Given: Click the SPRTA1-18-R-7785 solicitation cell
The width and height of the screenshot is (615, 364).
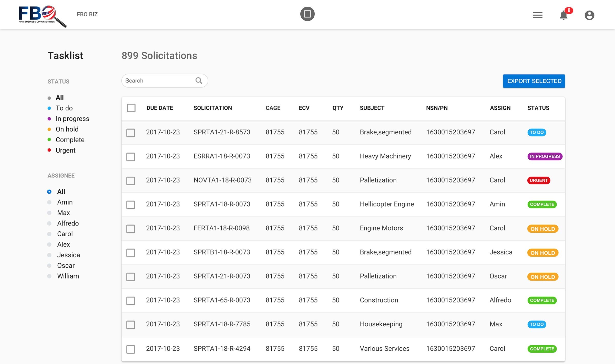Looking at the screenshot, I should coord(222,324).
